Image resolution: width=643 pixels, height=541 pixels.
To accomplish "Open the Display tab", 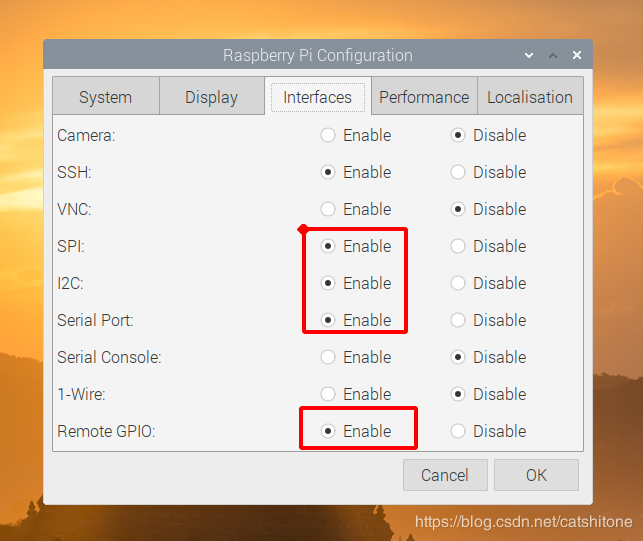I will point(211,97).
